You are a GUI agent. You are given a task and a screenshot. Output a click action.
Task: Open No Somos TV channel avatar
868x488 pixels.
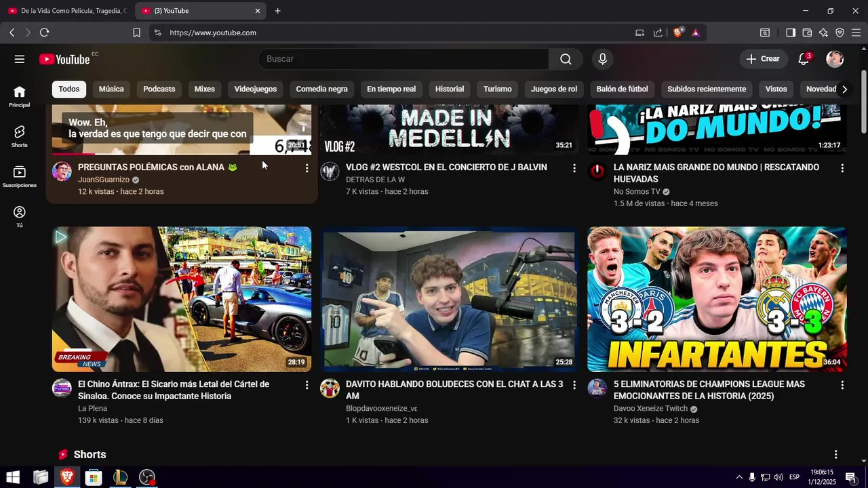[x=597, y=171]
